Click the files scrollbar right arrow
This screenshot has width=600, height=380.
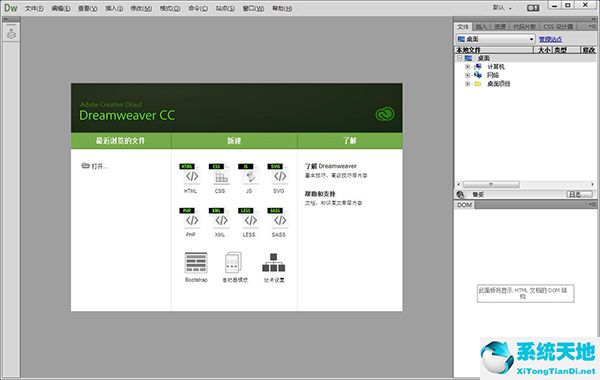click(x=592, y=184)
